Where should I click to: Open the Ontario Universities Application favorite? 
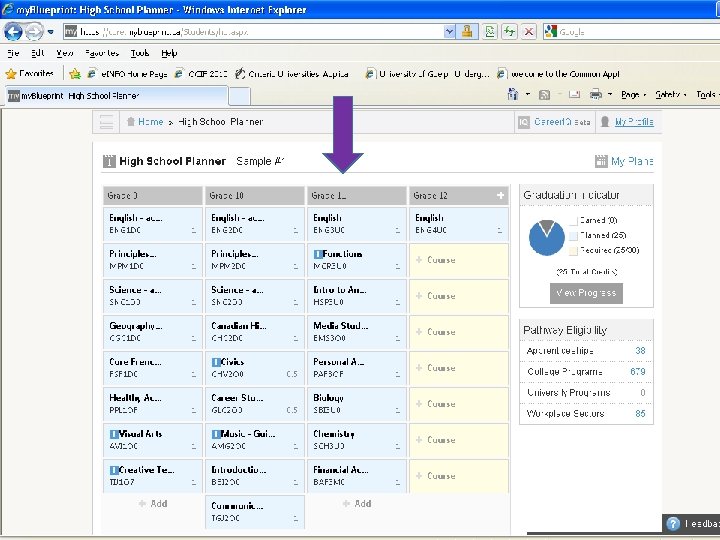[292, 73]
